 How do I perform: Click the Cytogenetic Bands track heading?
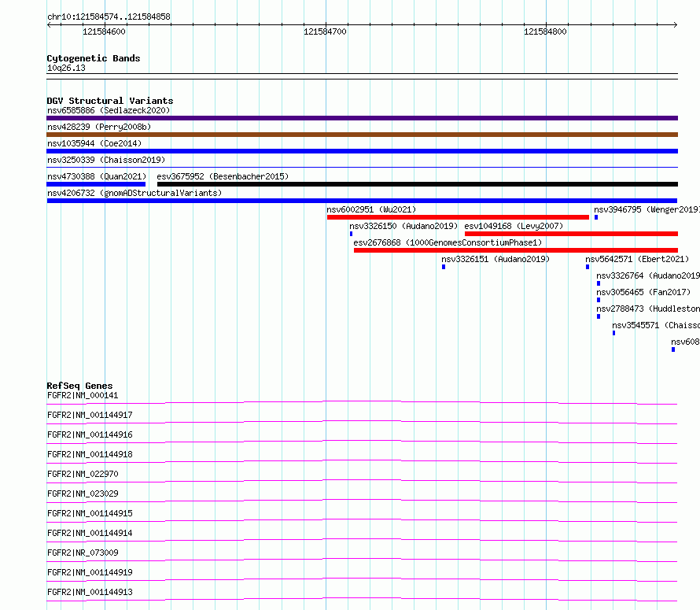94,58
